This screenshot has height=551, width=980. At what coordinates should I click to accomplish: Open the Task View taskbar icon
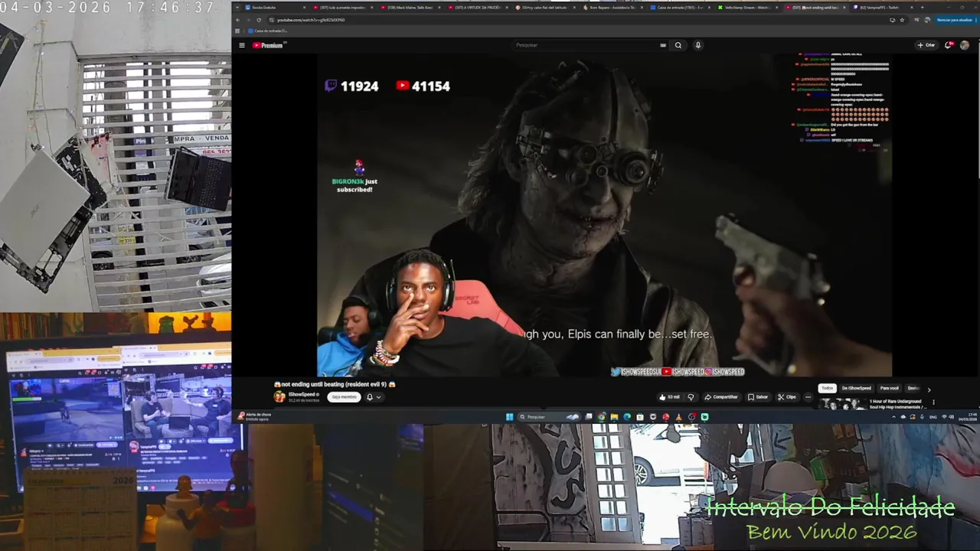click(x=589, y=417)
